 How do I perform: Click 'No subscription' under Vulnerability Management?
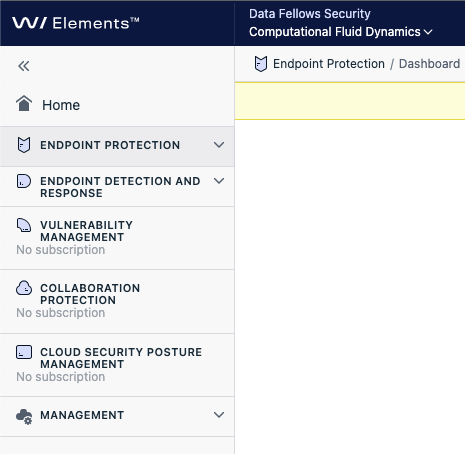pos(61,250)
